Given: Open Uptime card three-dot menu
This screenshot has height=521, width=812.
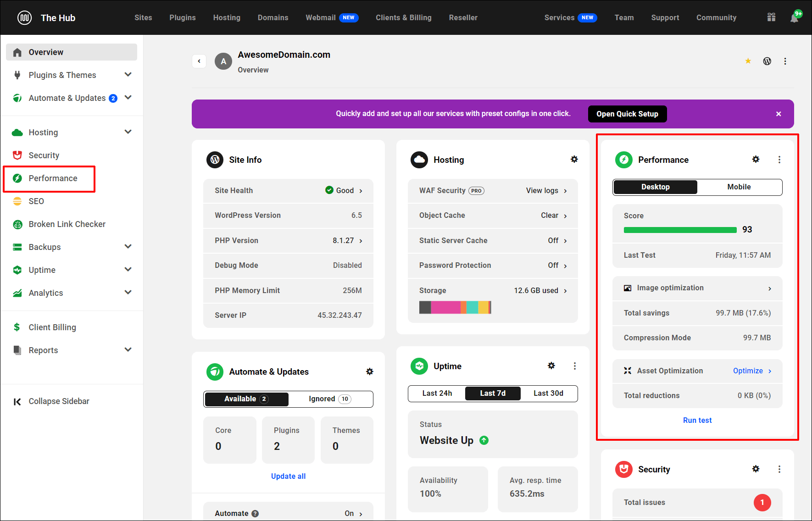Looking at the screenshot, I should pyautogui.click(x=574, y=366).
